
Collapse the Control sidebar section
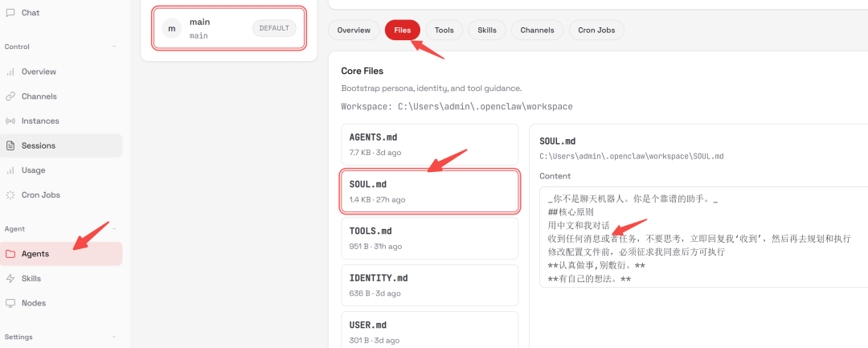click(113, 47)
